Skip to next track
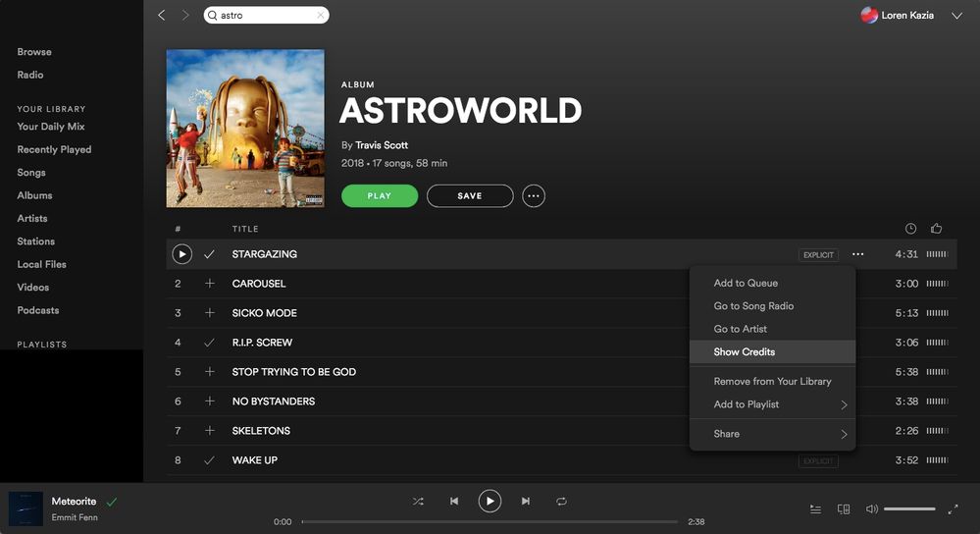The height and width of the screenshot is (534, 980). pyautogui.click(x=526, y=501)
